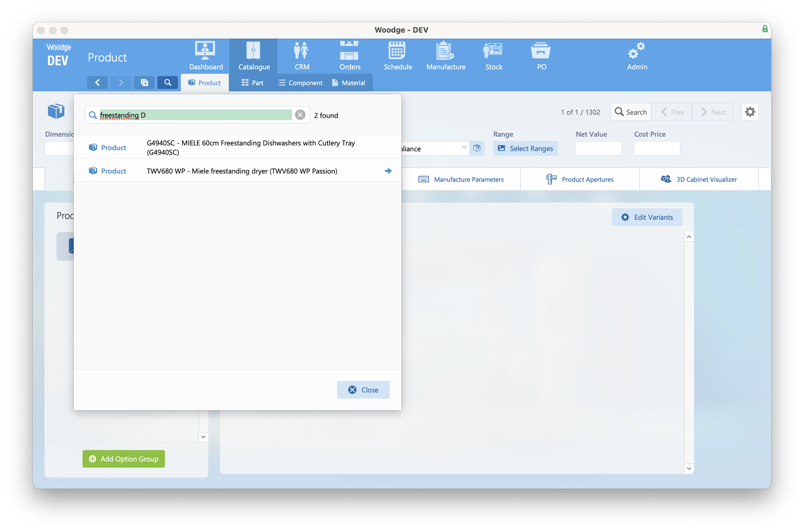The image size is (804, 532).
Task: Open the Dashboard module icon
Action: tap(205, 51)
